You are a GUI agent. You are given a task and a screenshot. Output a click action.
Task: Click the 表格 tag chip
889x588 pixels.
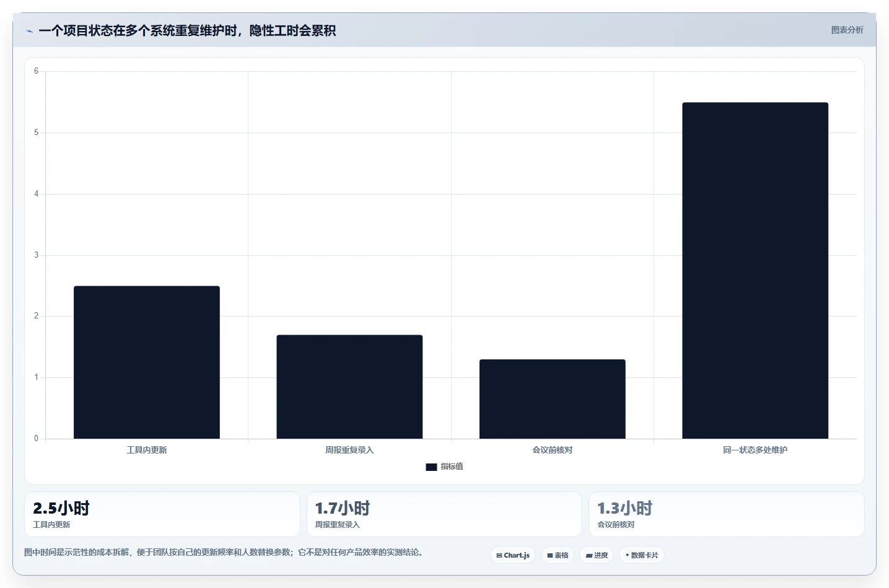558,555
